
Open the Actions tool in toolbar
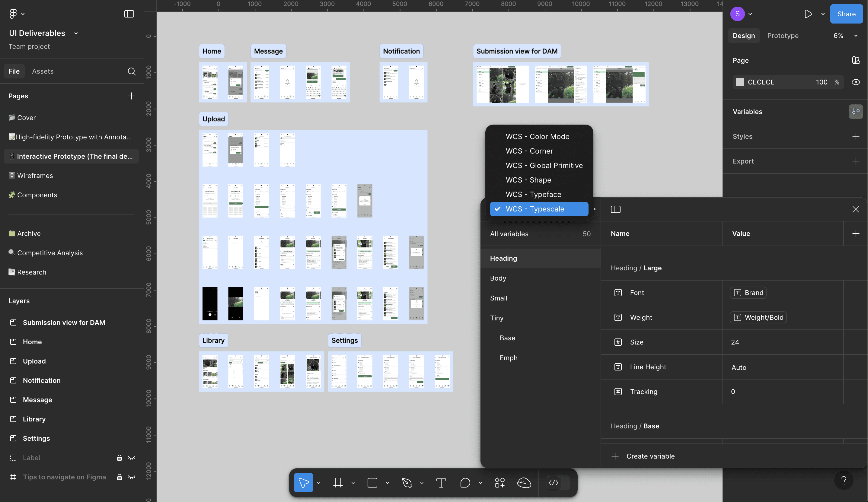tap(499, 483)
